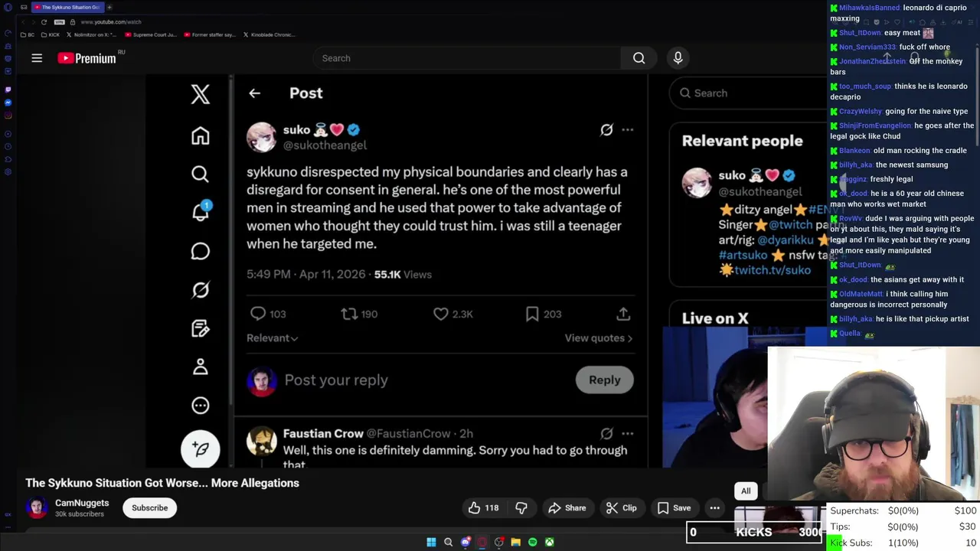
Task: Open three-dot menu on suko's post
Action: tap(628, 130)
